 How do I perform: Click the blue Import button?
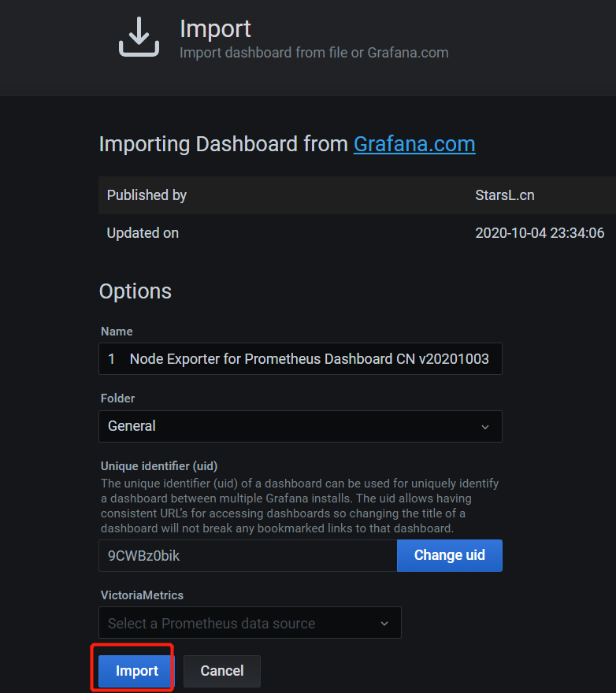point(136,671)
